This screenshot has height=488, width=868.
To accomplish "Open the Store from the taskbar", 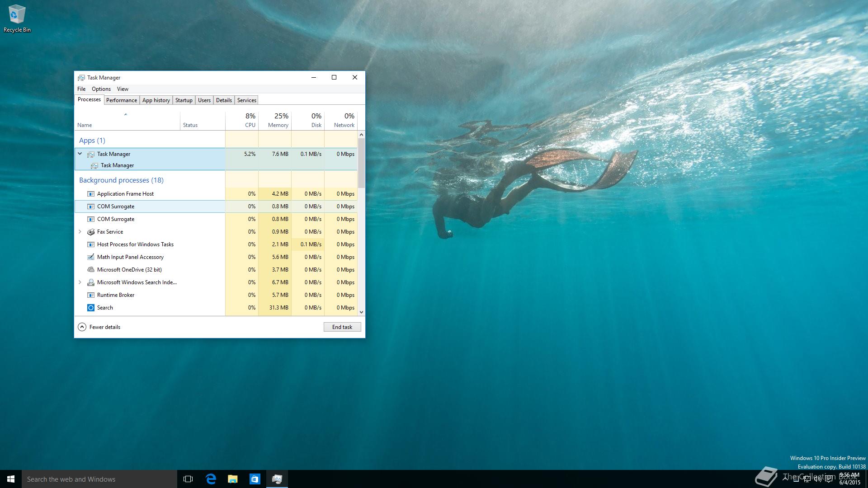I will point(255,479).
